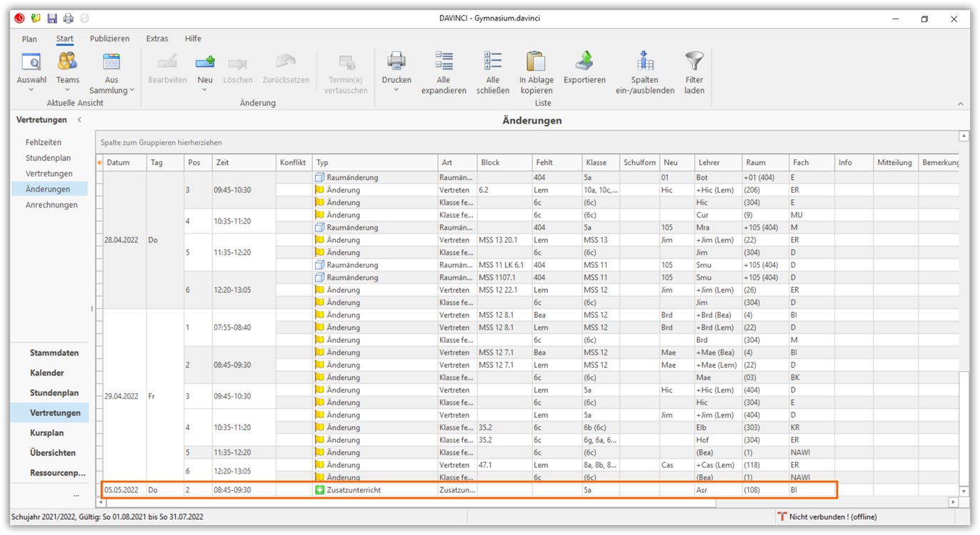Click the Teams icon in ribbon

68,63
